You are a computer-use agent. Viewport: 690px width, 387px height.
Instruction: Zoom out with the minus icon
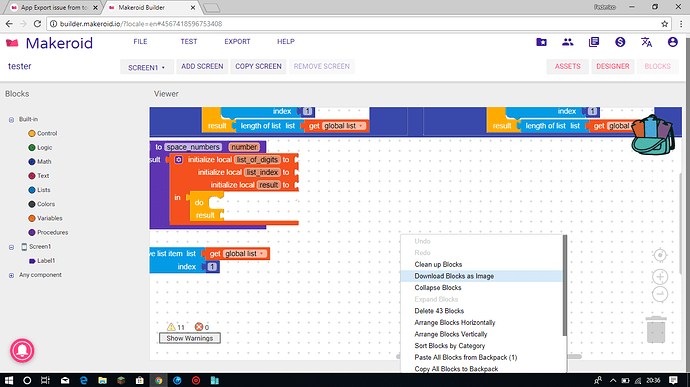click(660, 294)
